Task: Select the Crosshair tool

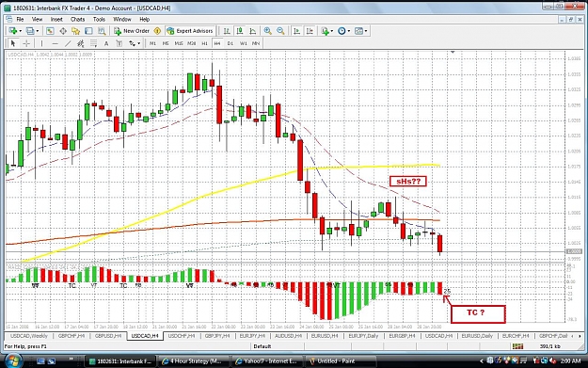Action: point(26,43)
